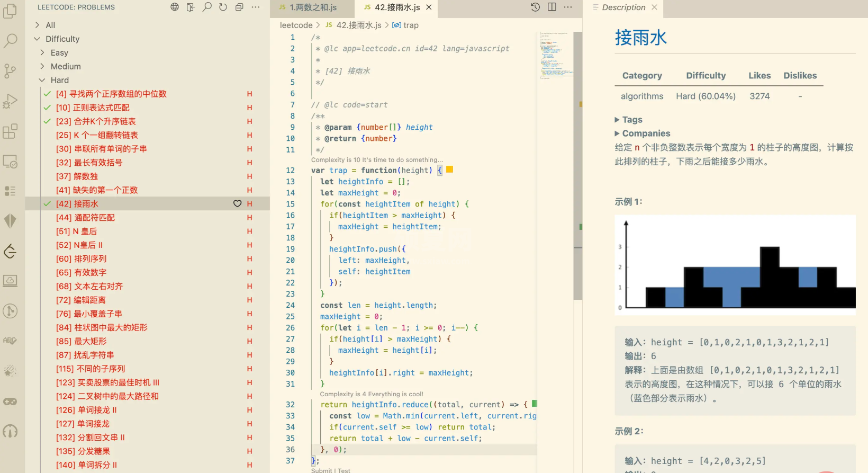Open problem [37] 解数独

click(77, 176)
